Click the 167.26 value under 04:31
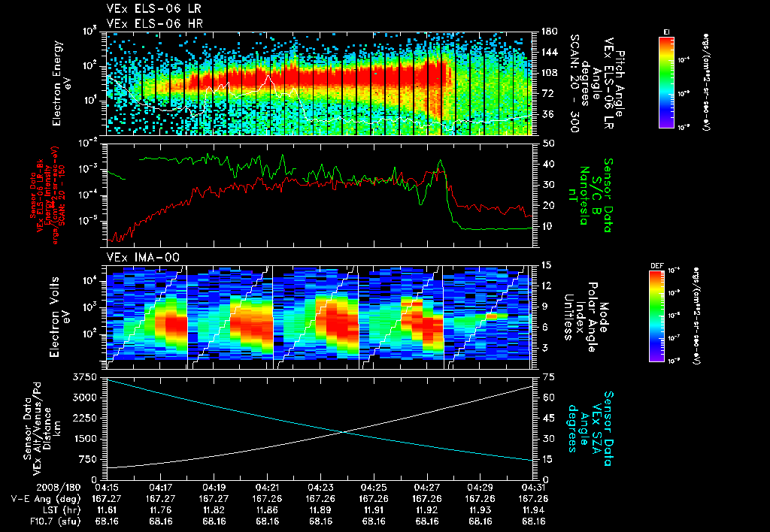 (x=534, y=499)
